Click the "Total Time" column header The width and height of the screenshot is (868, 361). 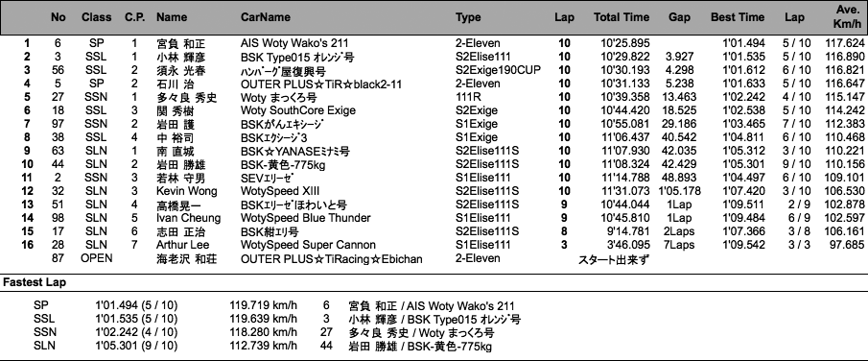click(622, 17)
